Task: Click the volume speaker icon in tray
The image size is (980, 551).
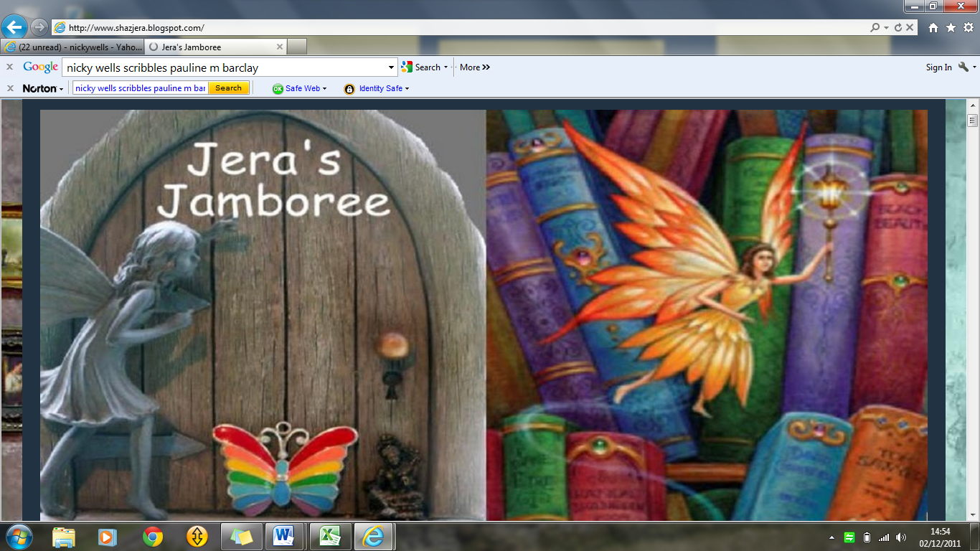Action: 901,537
